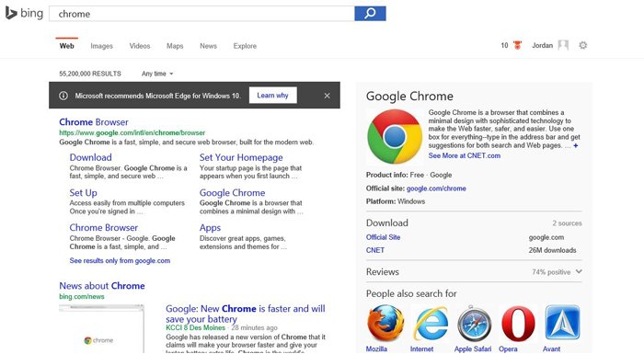Click the 2 sources text
Screen dimensions: 644x354
click(x=567, y=223)
